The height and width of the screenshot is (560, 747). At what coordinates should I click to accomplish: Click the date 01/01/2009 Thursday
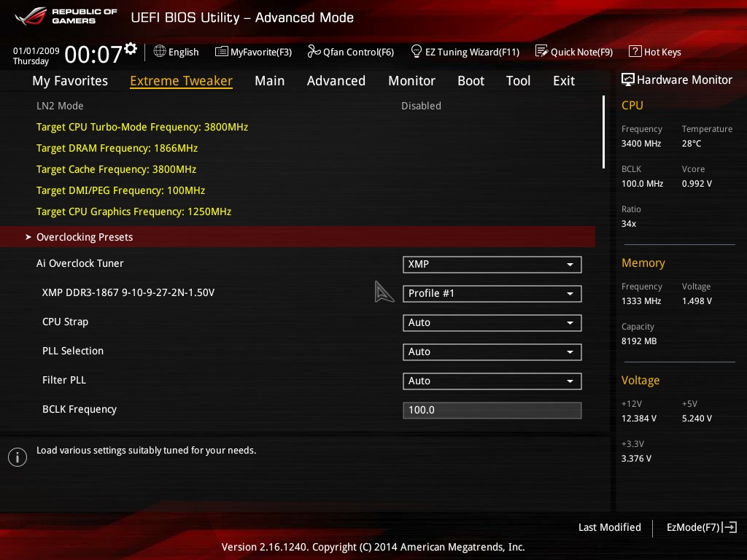pos(36,56)
